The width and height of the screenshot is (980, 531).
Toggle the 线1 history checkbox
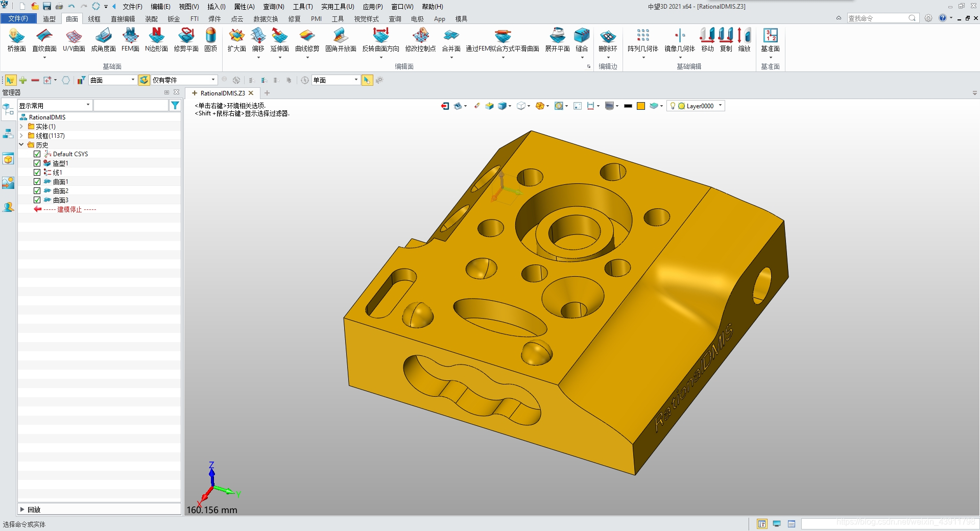point(37,172)
